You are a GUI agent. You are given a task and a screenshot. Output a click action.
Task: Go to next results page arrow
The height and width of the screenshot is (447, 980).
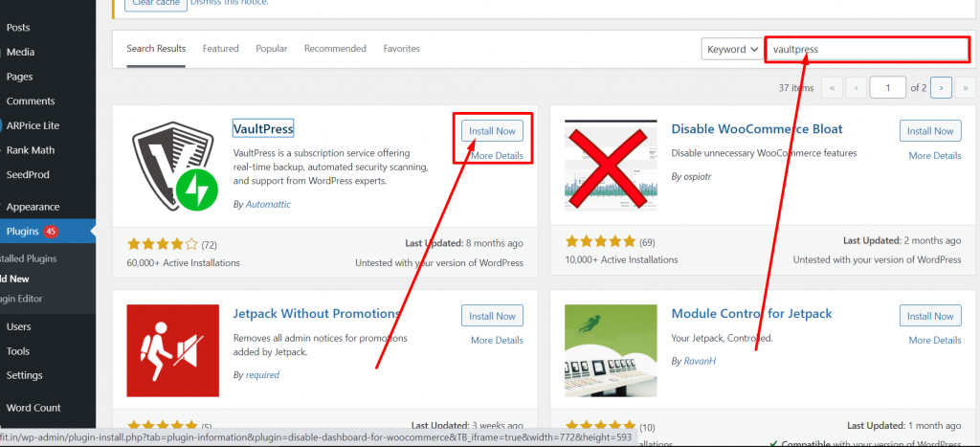(942, 88)
